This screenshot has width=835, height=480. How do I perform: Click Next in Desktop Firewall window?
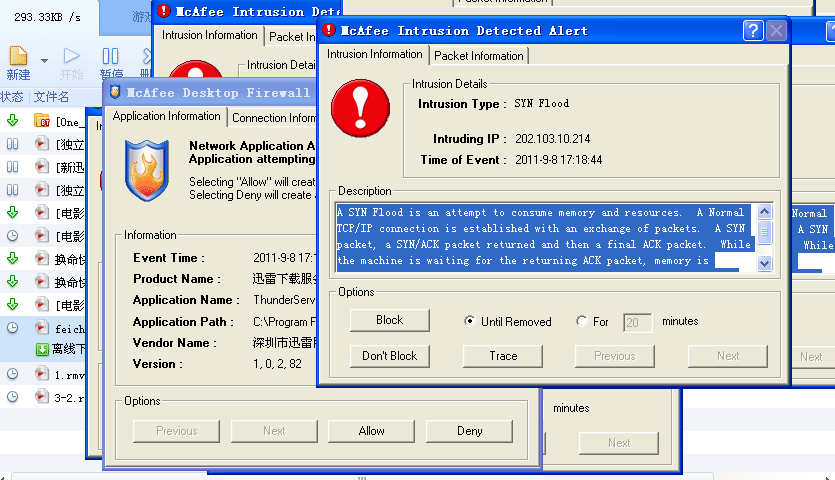274,431
